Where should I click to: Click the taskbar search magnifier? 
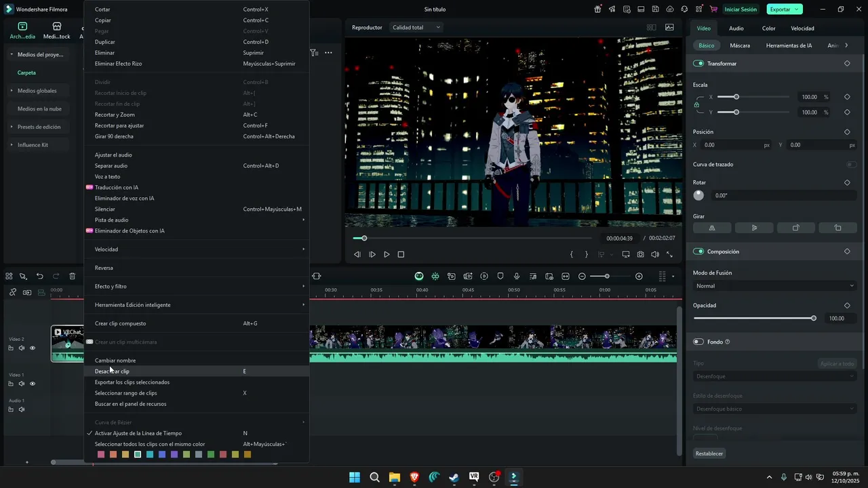coord(374,477)
